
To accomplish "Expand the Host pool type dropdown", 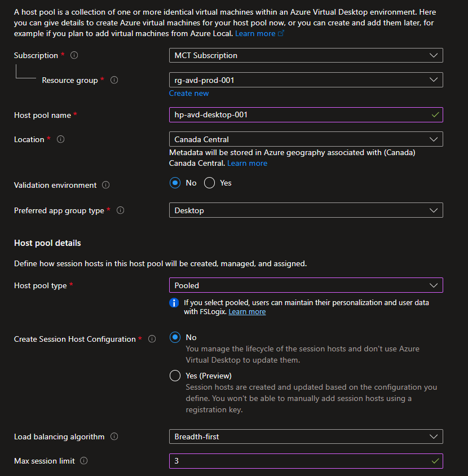I will click(306, 285).
